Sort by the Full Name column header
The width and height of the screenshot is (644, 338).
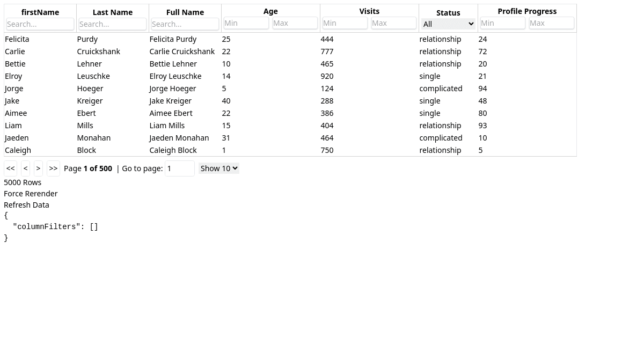pos(185,12)
